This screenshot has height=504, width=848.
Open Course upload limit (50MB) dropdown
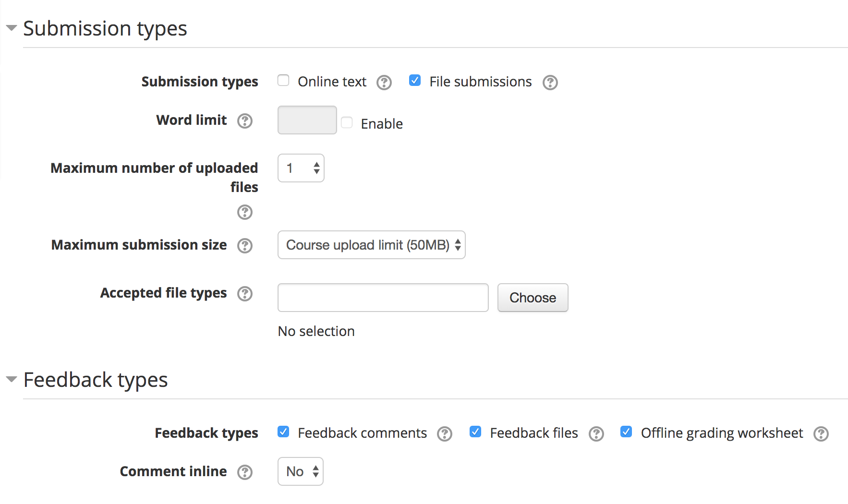[x=372, y=245]
